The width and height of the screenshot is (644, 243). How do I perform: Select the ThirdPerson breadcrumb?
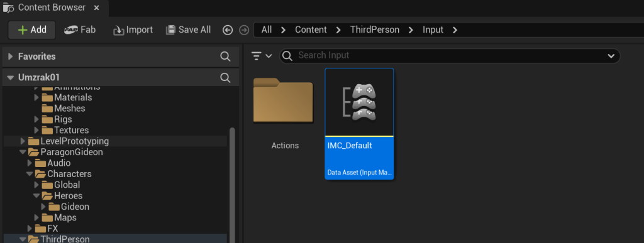point(375,30)
